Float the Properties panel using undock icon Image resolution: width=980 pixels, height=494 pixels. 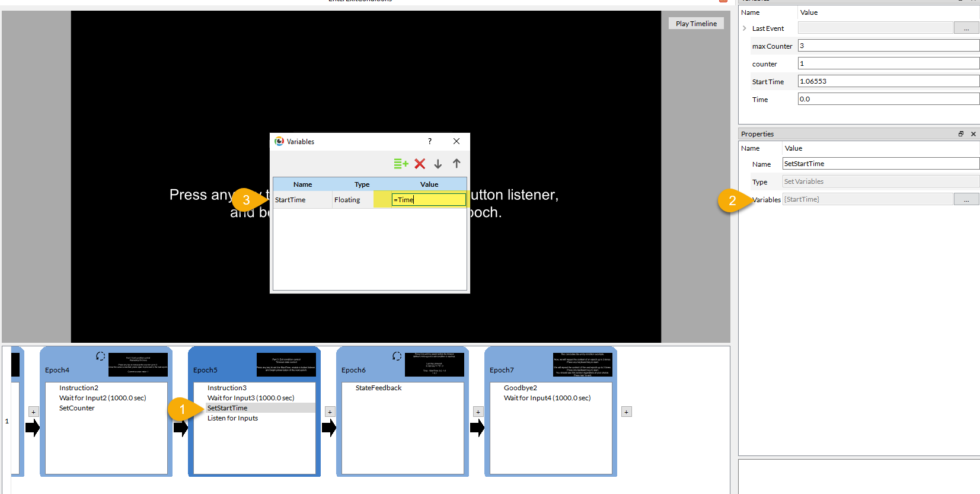click(x=961, y=134)
